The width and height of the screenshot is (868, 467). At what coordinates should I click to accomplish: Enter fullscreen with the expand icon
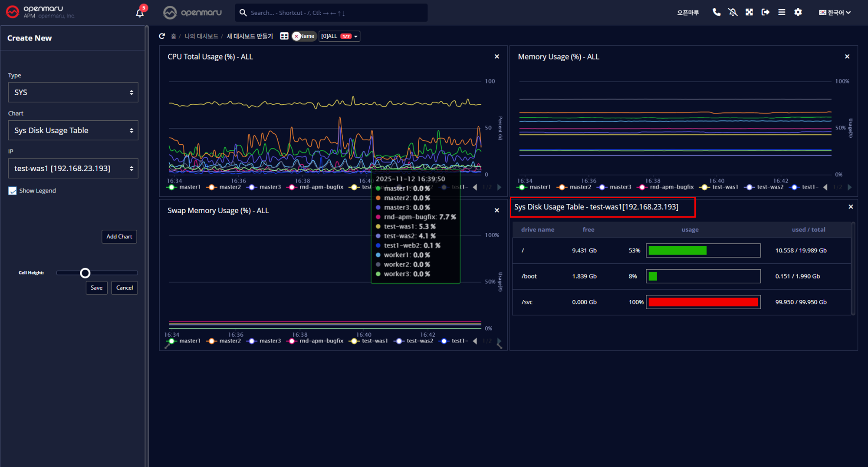pyautogui.click(x=749, y=12)
